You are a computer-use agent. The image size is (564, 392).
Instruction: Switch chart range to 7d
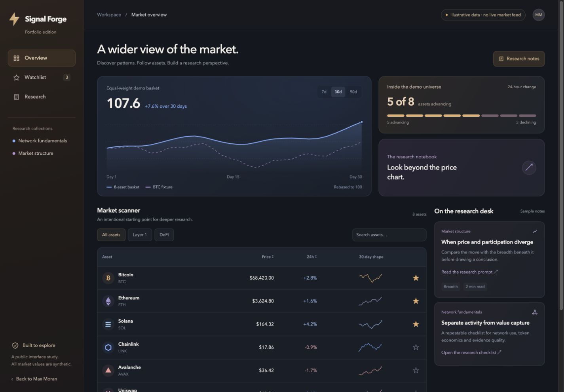click(324, 92)
